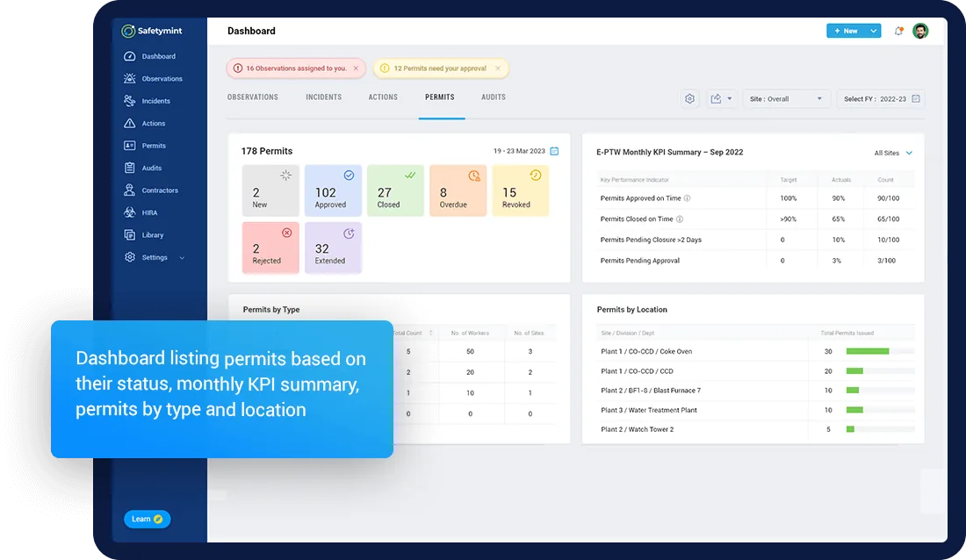
Task: Select the New permits card
Action: pos(270,190)
